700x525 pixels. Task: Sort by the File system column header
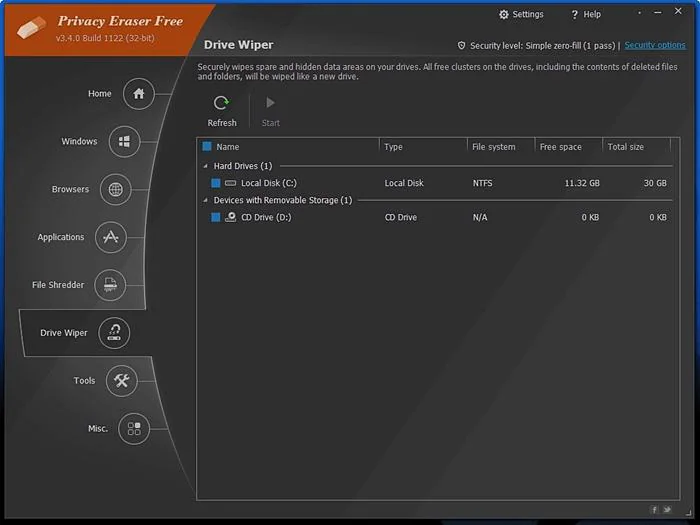[494, 147]
